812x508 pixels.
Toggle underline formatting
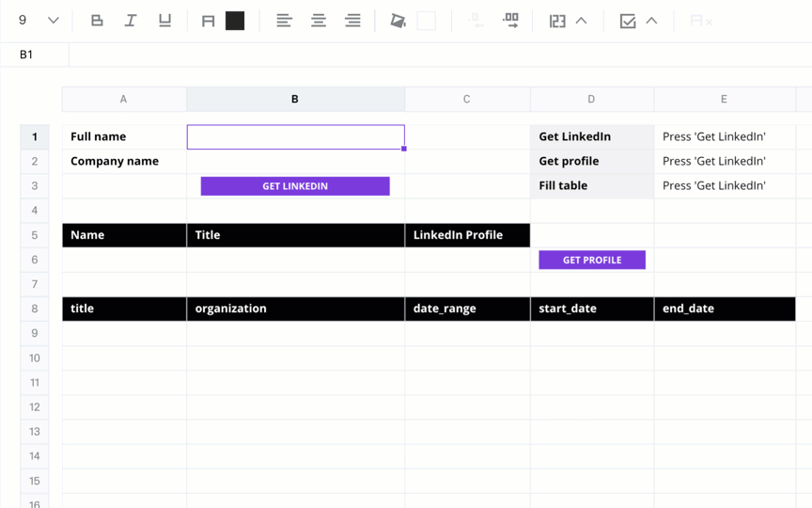click(164, 21)
